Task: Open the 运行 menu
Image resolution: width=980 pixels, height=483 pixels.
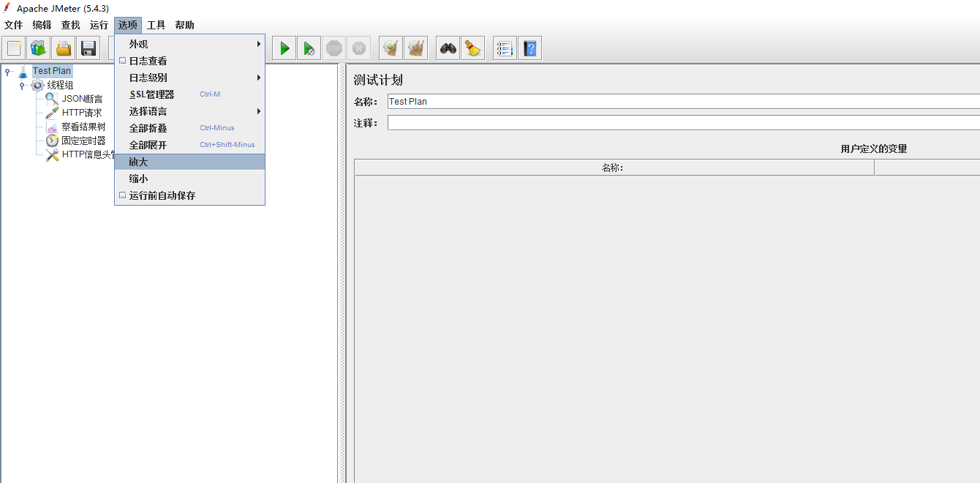Action: 99,25
